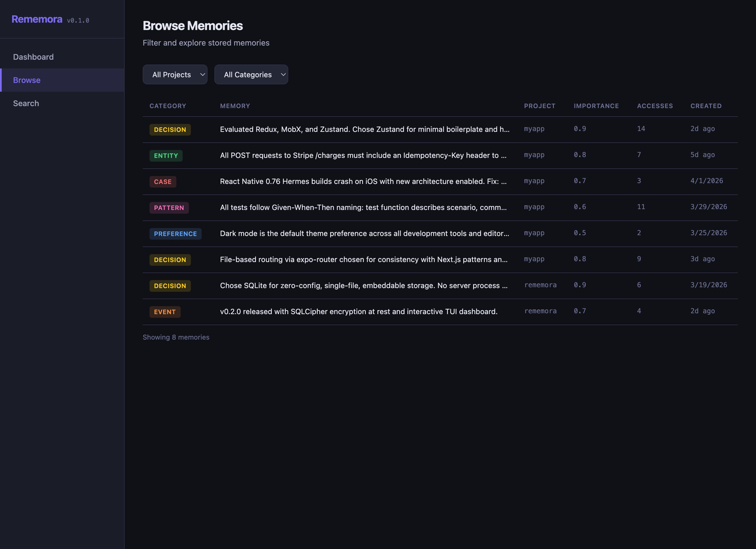Select the DECISION badge on the SQLite memory
Image resolution: width=756 pixels, height=549 pixels.
tap(170, 286)
